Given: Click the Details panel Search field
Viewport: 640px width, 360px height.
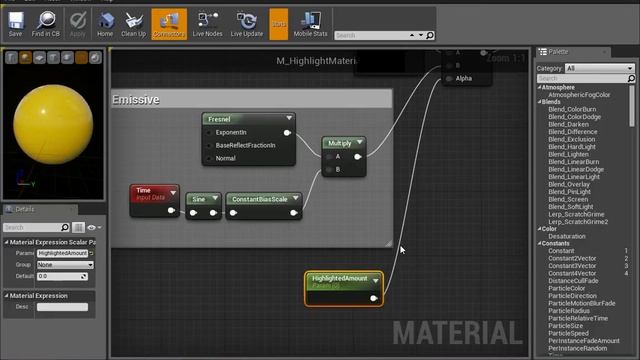Looking at the screenshot, I should (32, 227).
